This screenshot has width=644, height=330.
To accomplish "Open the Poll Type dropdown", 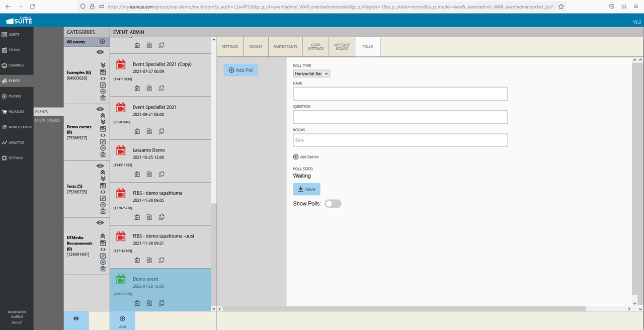I will click(311, 73).
